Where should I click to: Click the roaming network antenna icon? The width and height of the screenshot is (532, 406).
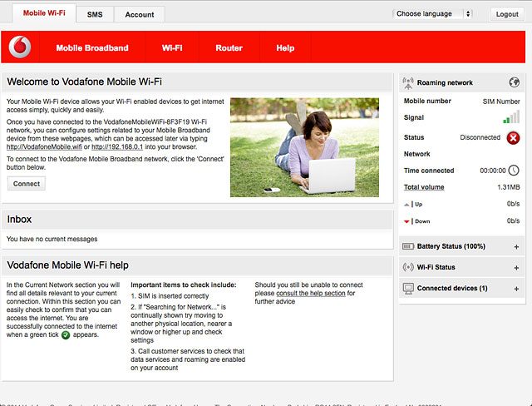click(408, 83)
